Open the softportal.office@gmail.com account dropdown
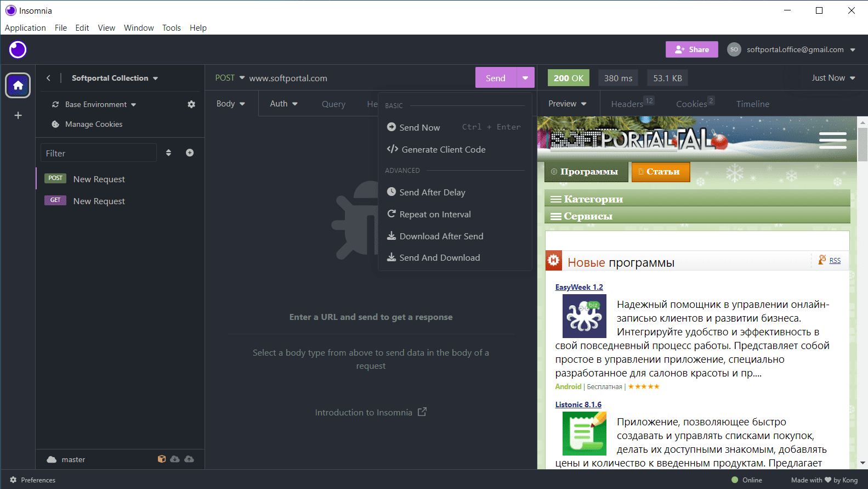 801,49
